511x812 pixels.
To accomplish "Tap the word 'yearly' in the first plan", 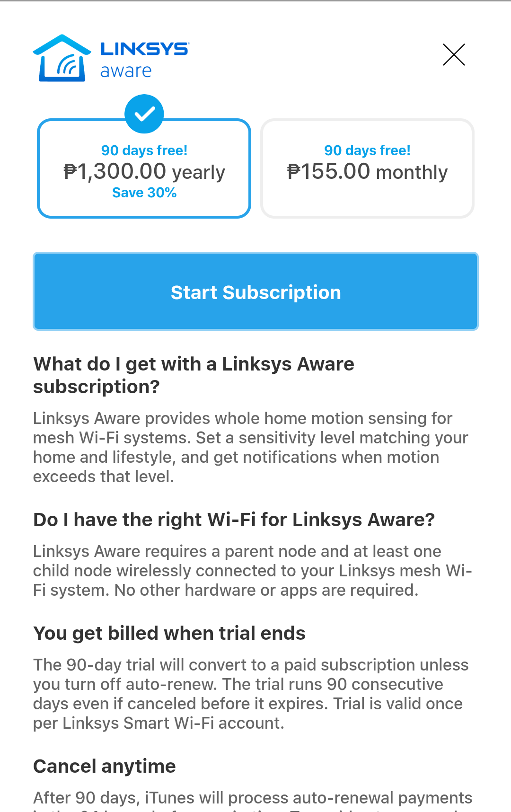I will point(199,173).
